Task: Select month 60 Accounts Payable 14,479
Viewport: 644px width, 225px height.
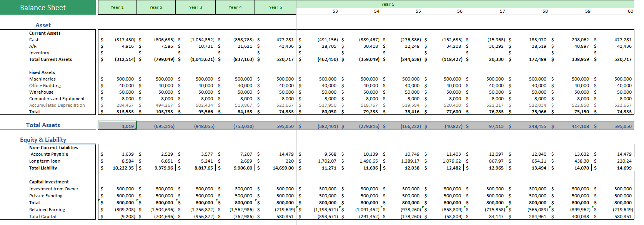Action: (x=624, y=154)
